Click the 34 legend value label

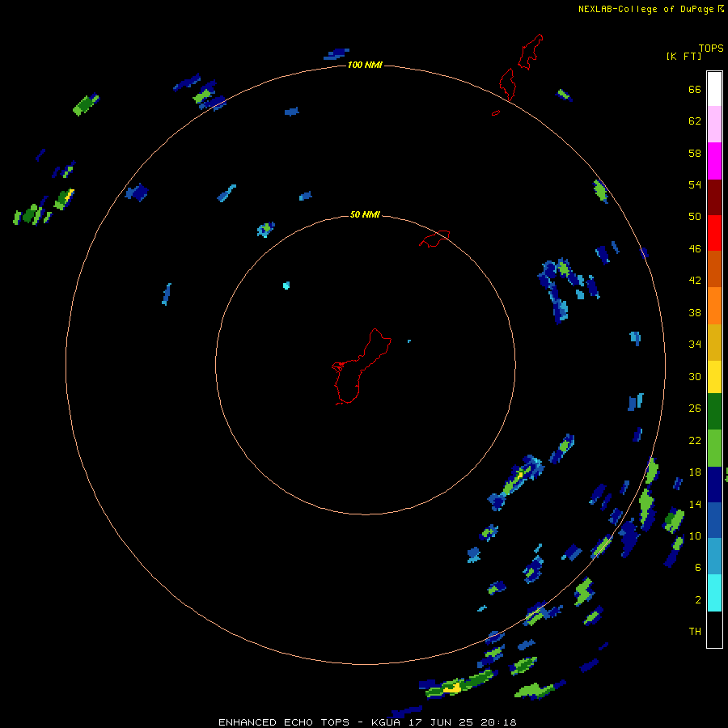695,345
